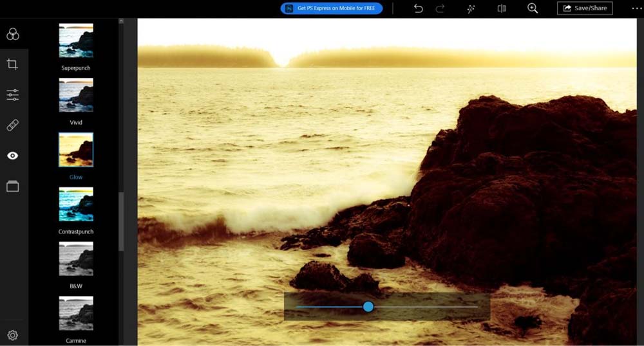Click the filter intensity slider handle
Viewport: 644px width, 346px height.
tap(368, 307)
